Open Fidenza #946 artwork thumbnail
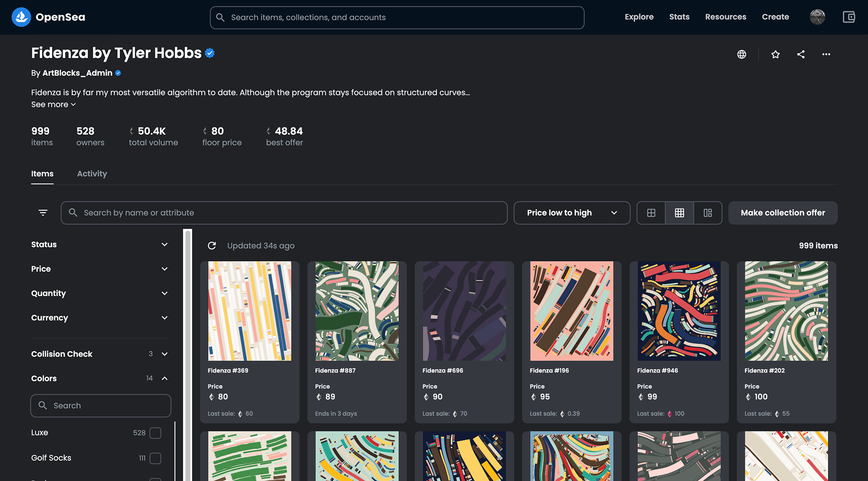The height and width of the screenshot is (481, 868). (679, 311)
